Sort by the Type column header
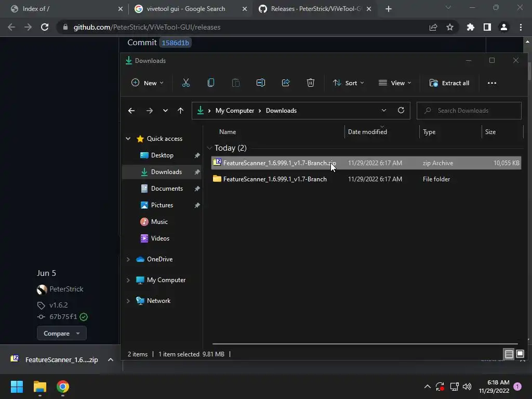 coord(429,132)
